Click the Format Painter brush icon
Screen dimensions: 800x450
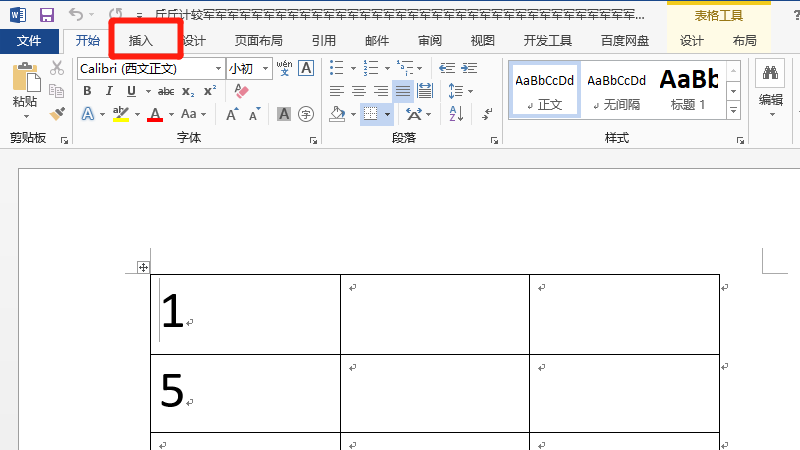click(57, 114)
